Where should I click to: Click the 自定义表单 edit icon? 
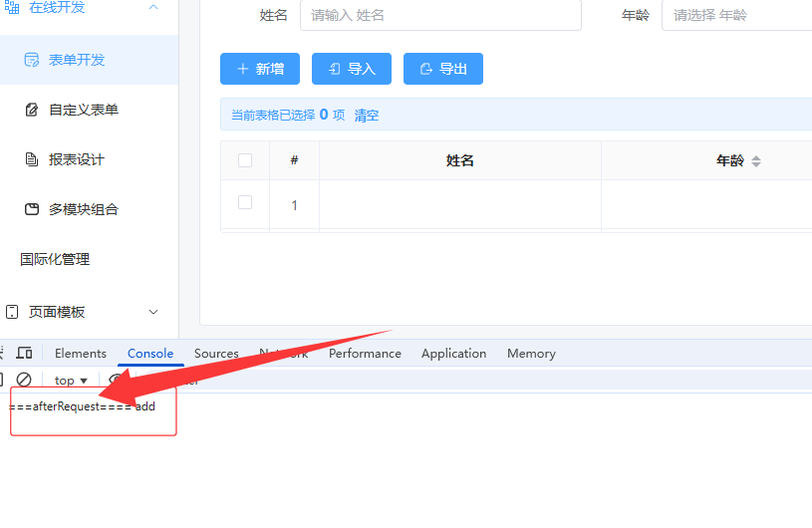pos(32,110)
